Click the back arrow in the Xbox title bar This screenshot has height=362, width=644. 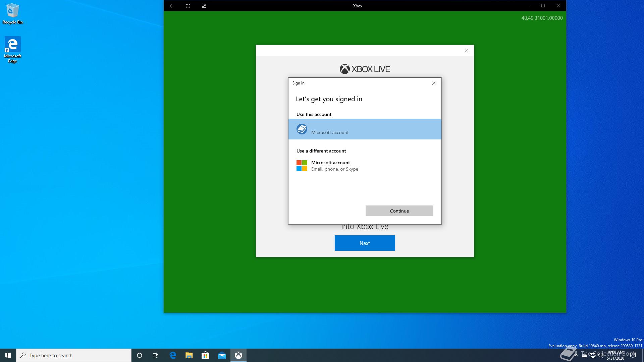[x=172, y=6]
